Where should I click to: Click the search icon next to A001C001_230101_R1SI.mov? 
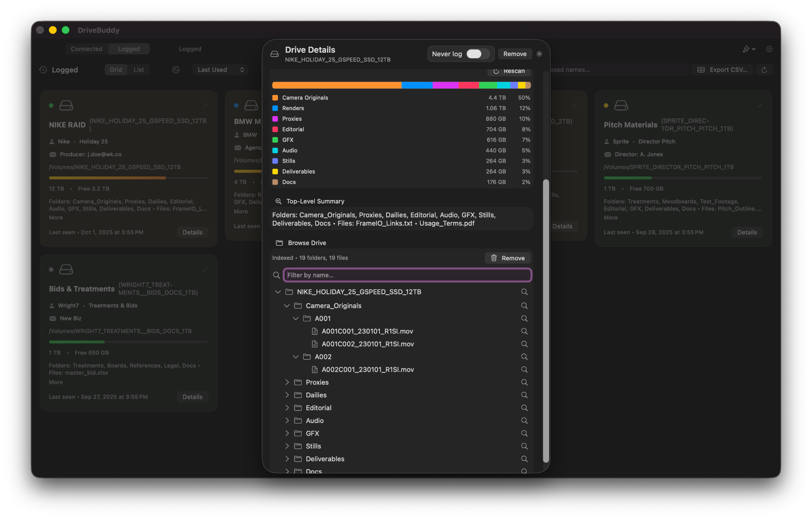[524, 331]
